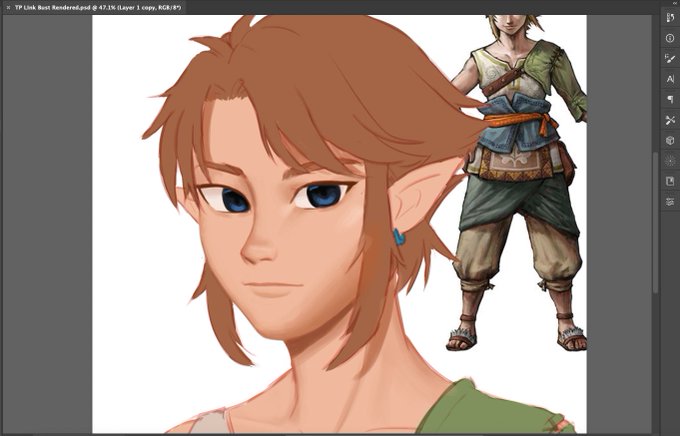Open the Info panel icon
Image resolution: width=680 pixels, height=436 pixels.
coord(670,38)
